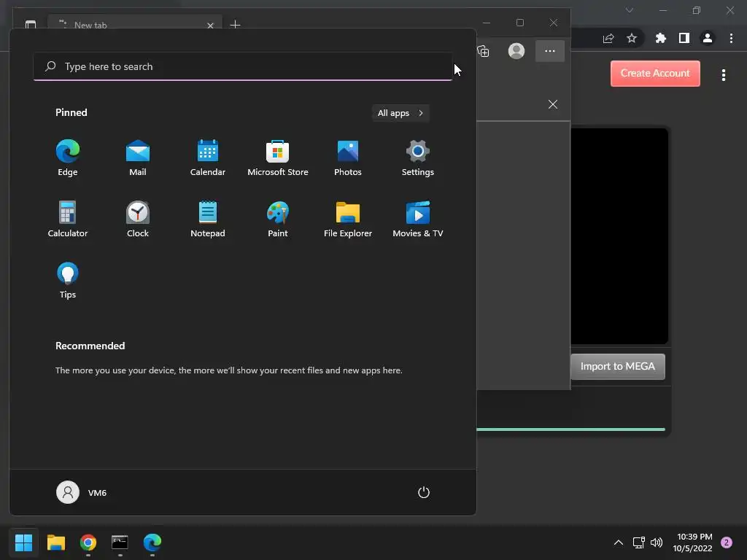The width and height of the screenshot is (747, 560).
Task: Bookmark this page with star icon
Action: pos(632,38)
